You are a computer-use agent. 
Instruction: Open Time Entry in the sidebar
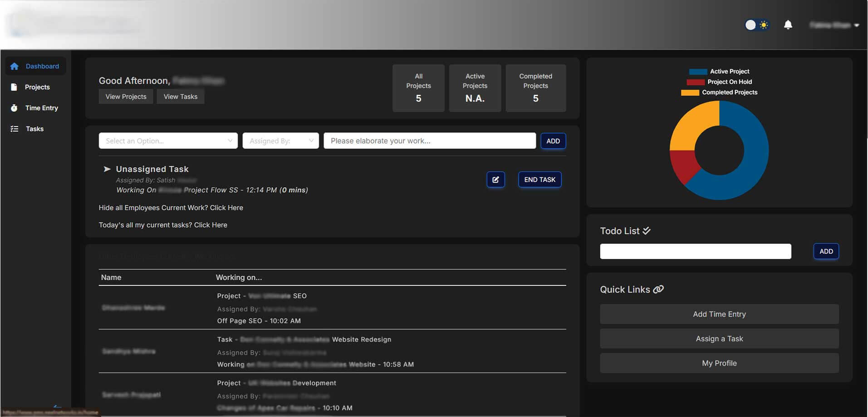coord(42,108)
